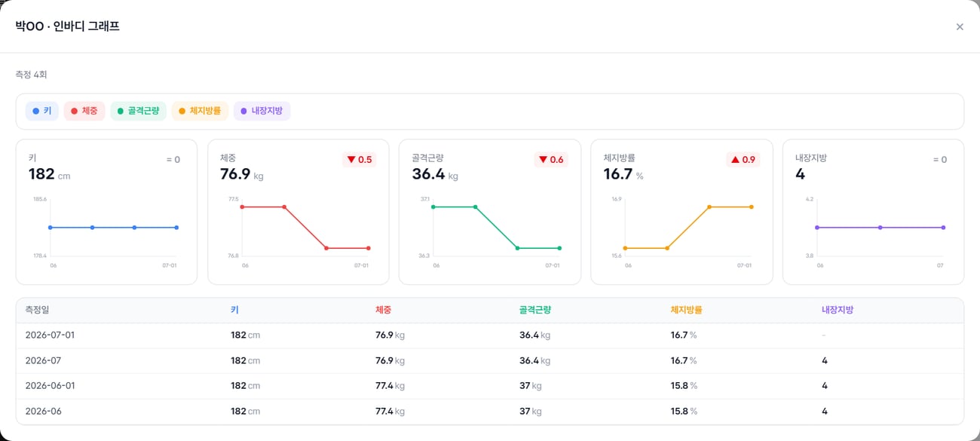Click the 내장지방 column header in table
This screenshot has height=441, width=980.
[x=838, y=310]
